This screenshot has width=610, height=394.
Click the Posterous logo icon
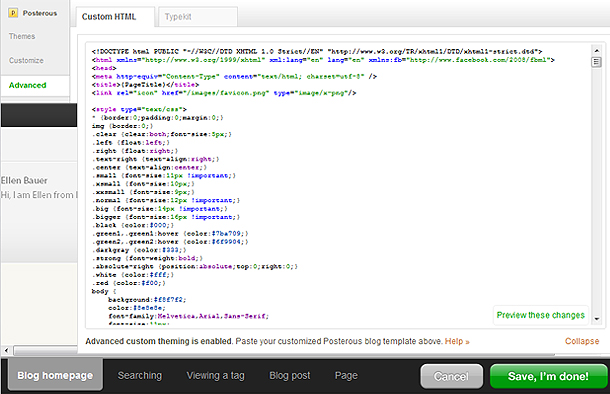(13, 13)
